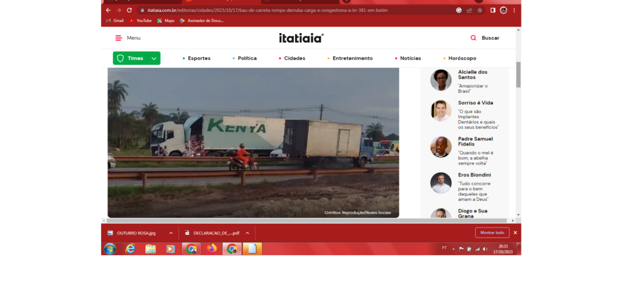Share this page via the share icon
644x306 pixels.
469,10
